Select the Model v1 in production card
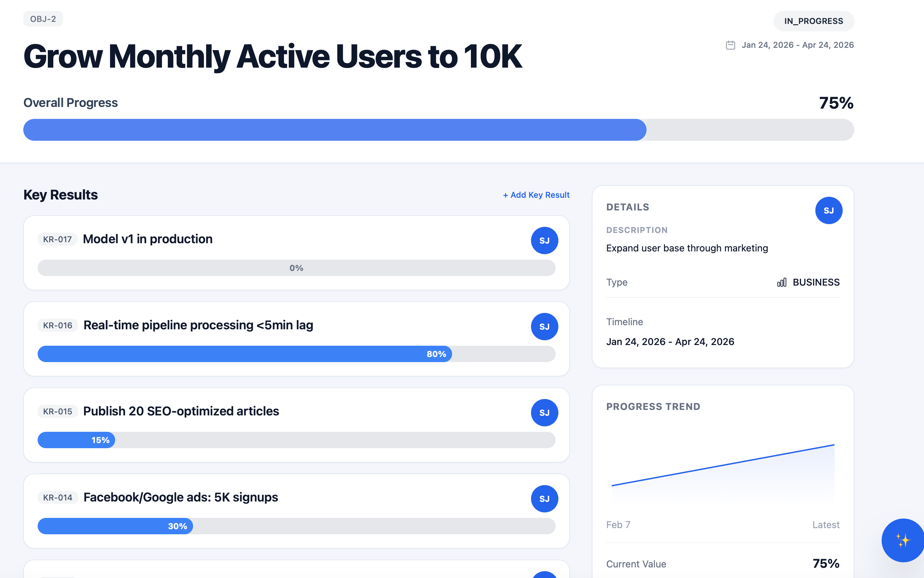Viewport: 924px width, 578px height. pos(296,253)
